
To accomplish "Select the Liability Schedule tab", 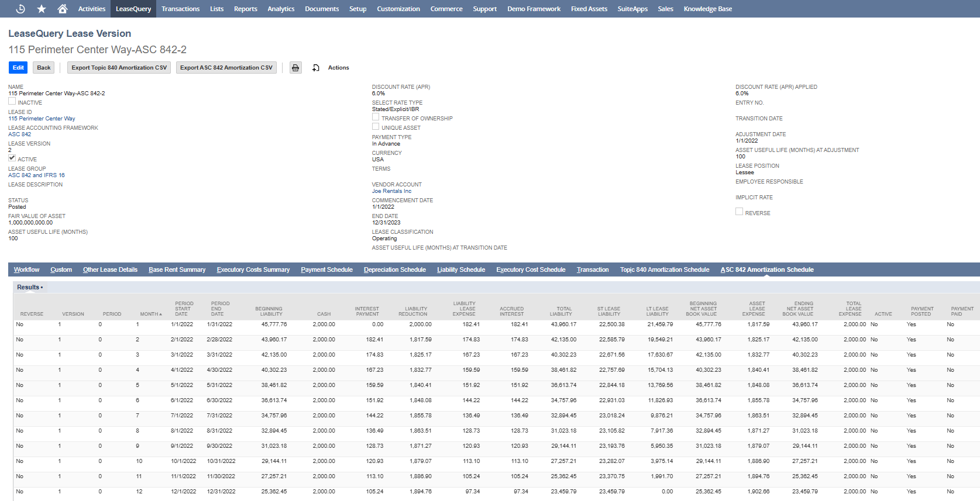I will point(460,269).
